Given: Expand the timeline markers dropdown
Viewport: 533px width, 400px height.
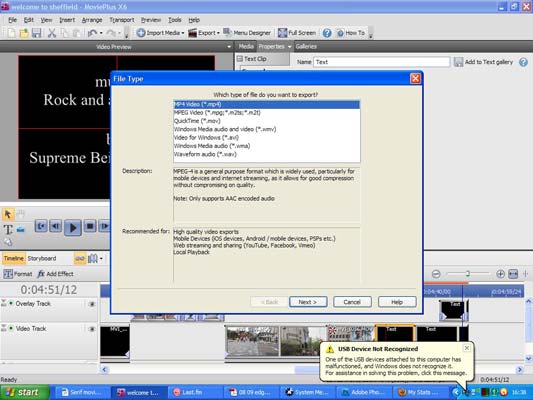Looking at the screenshot, I should (101, 259).
